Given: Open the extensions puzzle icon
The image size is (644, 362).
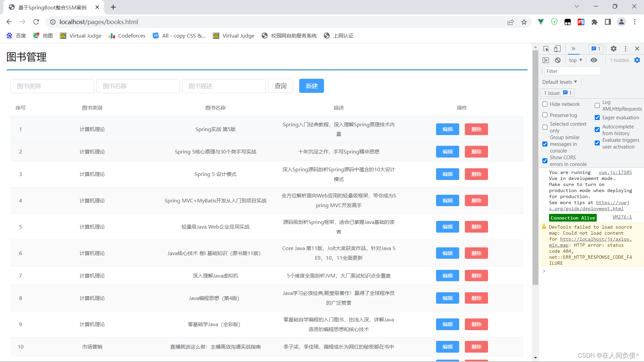Looking at the screenshot, I should [594, 22].
